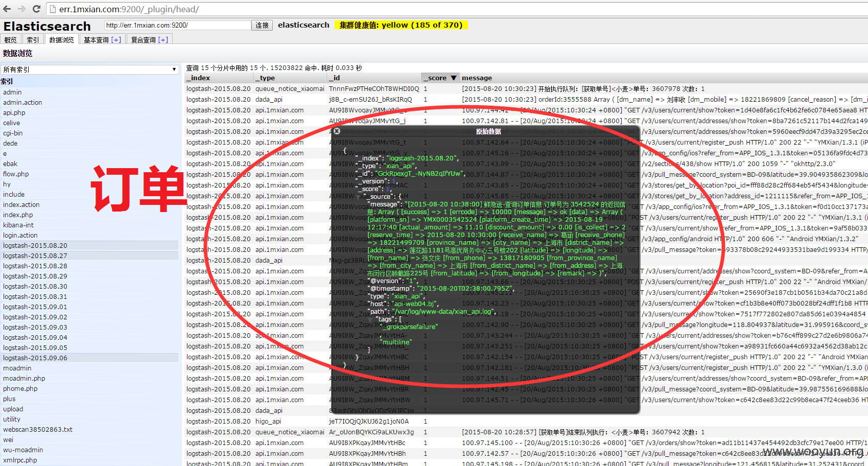868x466 pixels.
Task: Select the xmlrpc.php index
Action: tap(89, 460)
